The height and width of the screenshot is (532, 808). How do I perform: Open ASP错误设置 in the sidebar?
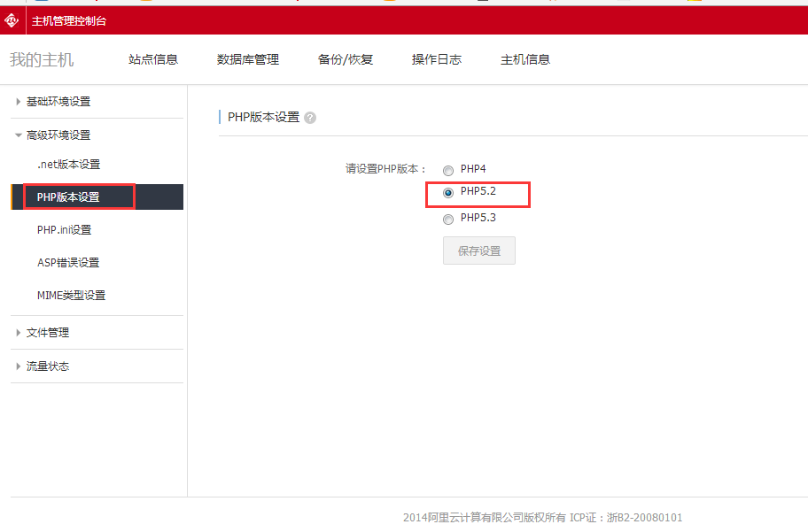point(68,263)
